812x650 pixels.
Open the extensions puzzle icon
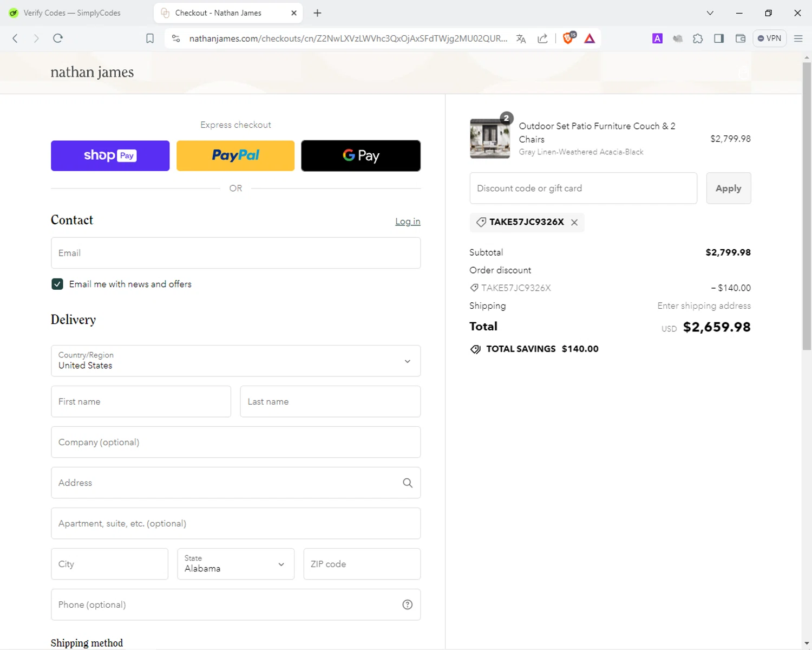pos(698,38)
